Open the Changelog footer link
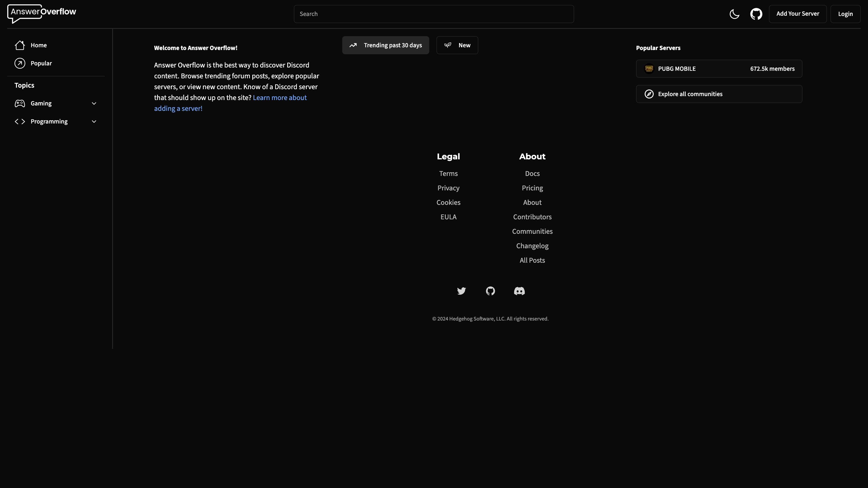The image size is (868, 488). pos(532,246)
